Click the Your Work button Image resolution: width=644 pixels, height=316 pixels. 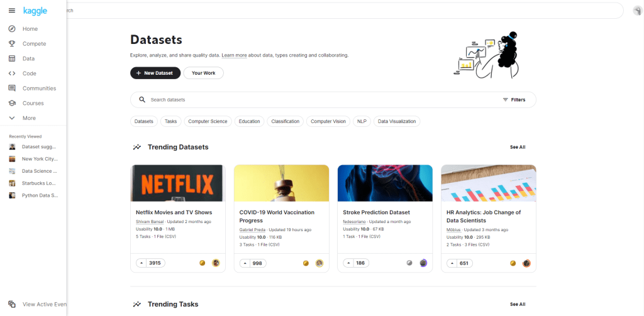pyautogui.click(x=203, y=73)
